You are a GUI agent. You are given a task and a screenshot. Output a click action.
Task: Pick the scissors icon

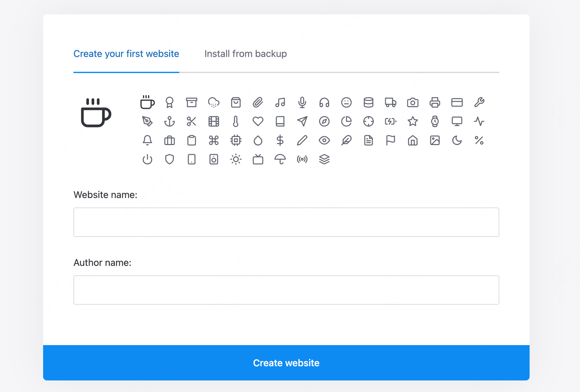pos(191,121)
